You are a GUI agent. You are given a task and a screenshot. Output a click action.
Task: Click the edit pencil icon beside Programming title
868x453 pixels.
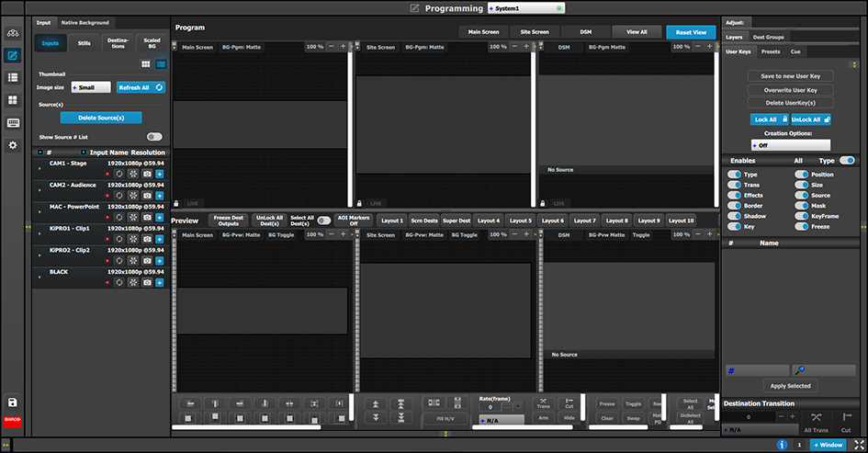coord(414,8)
